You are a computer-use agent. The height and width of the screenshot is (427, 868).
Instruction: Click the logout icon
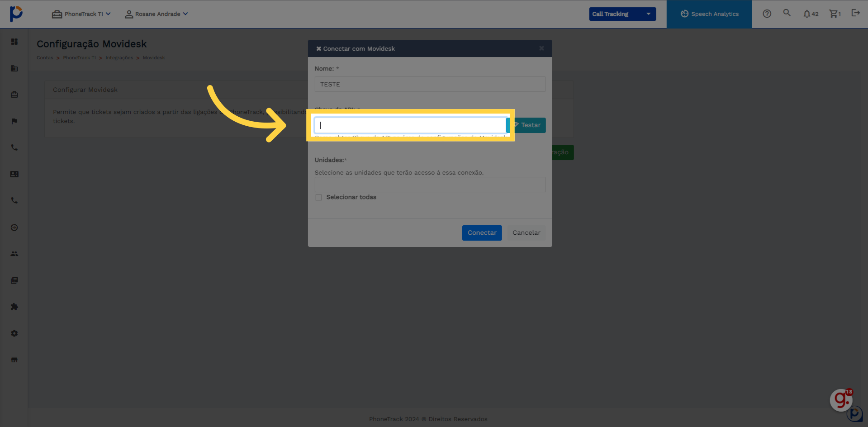pos(855,13)
